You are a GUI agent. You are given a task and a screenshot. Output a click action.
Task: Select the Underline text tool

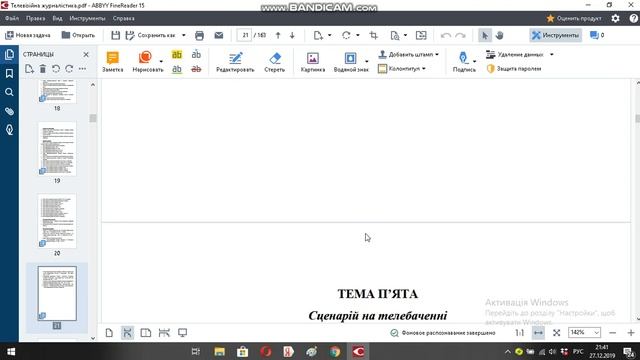pos(177,69)
